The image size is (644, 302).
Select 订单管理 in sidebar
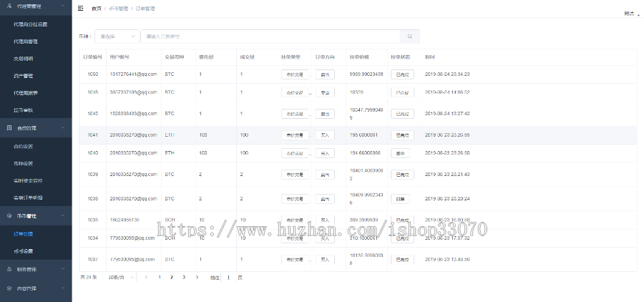coord(23,234)
